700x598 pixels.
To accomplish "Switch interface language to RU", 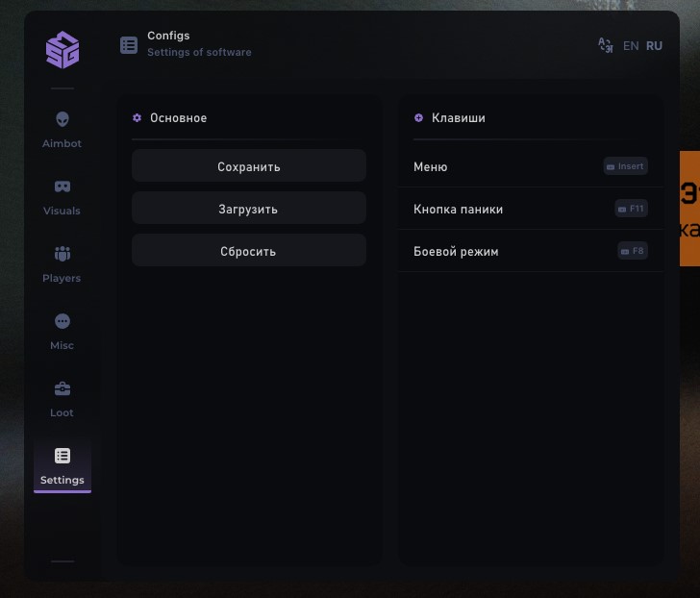I will [x=654, y=45].
